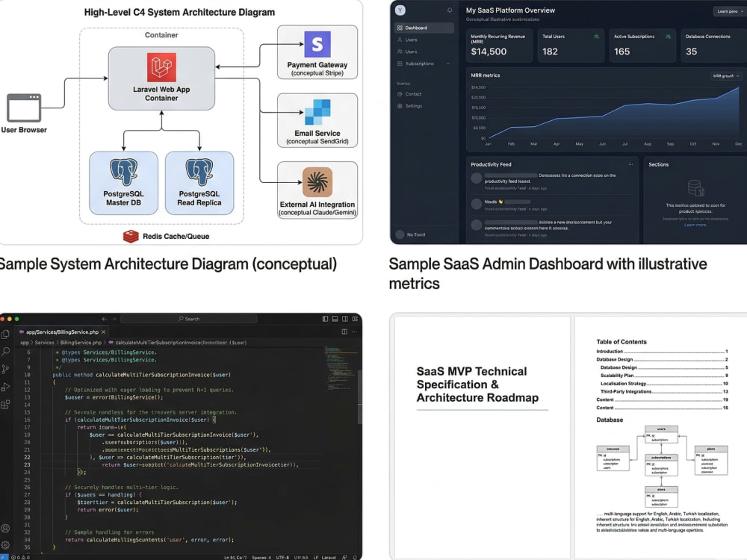
Task: Open remote window indicator in status bar
Action: coord(4,557)
